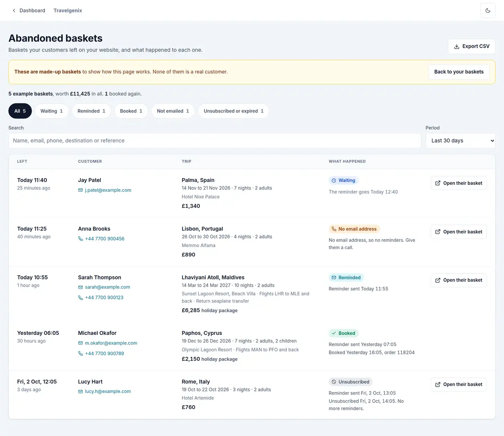Click the £1,340 basket price
Screen dimensions: 504x436
(191, 206)
